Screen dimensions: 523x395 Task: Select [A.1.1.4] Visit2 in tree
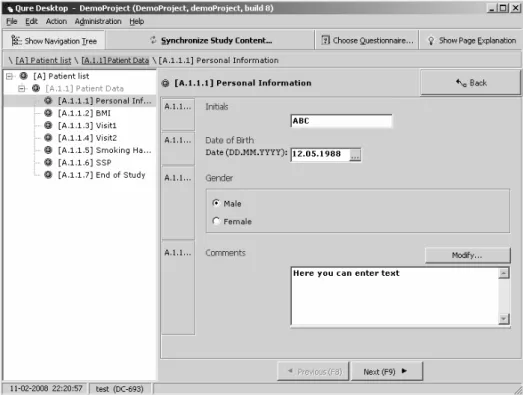point(87,137)
